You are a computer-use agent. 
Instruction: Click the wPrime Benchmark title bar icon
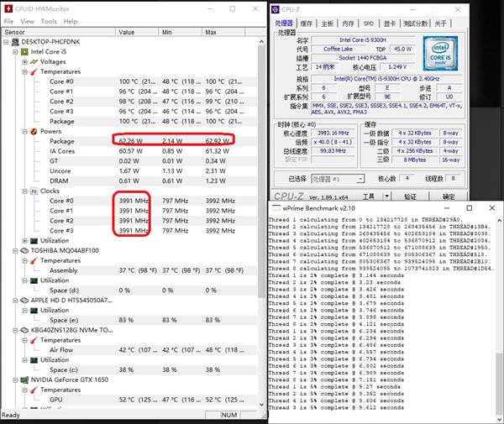point(276,208)
